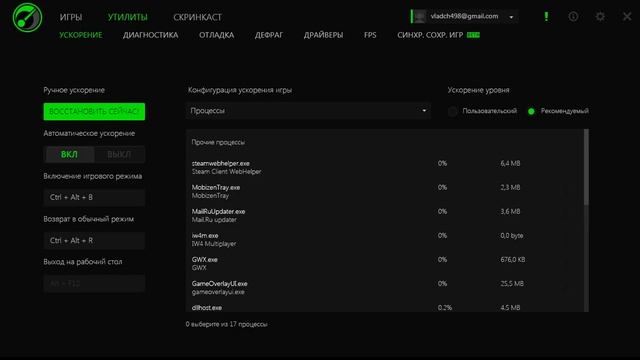Switch to the ДЕФРАГ sub-tab
Image resolution: width=640 pixels, height=360 pixels.
tap(269, 35)
